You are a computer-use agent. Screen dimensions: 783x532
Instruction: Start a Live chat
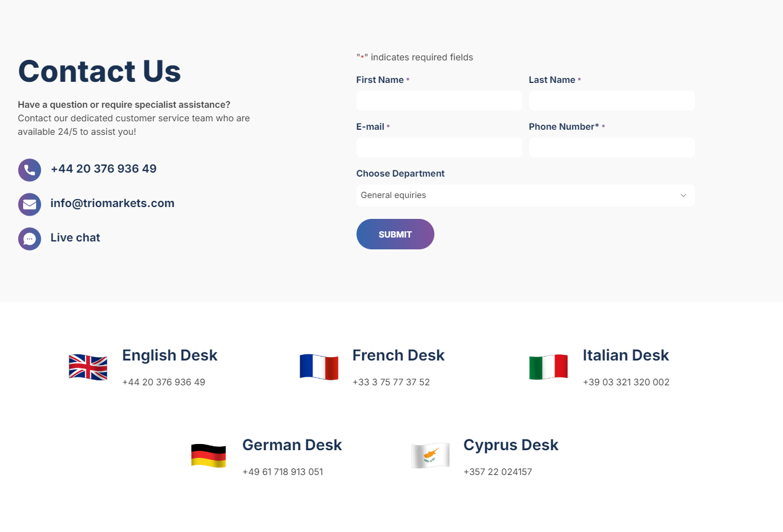tap(75, 238)
